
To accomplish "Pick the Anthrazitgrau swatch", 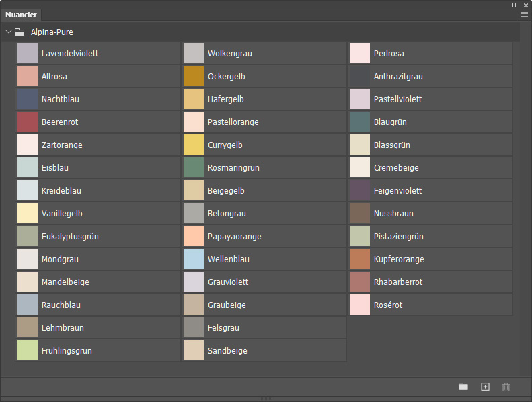I will (360, 76).
